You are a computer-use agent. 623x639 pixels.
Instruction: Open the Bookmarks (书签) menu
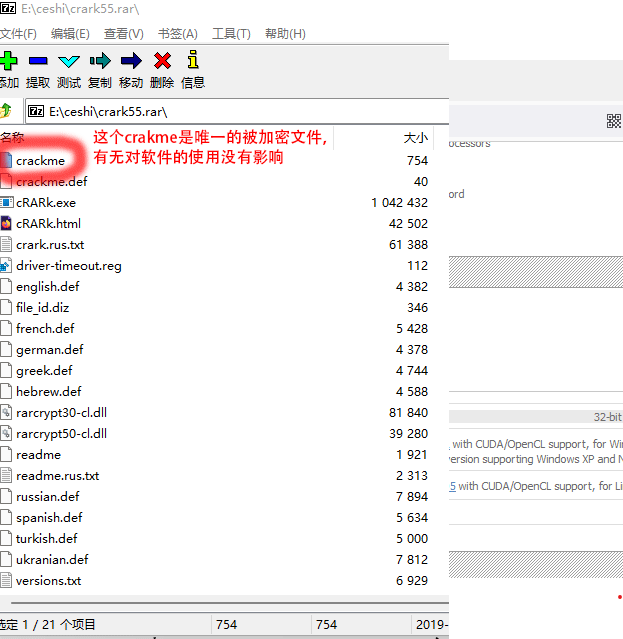pos(177,34)
